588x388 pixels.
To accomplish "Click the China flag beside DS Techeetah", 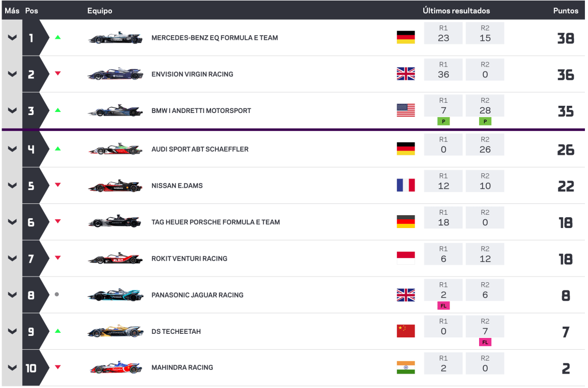I will pos(405,331).
